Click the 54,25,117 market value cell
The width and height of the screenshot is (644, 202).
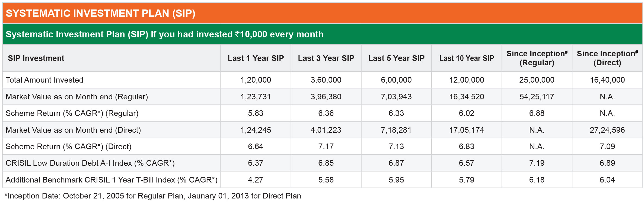tap(537, 97)
